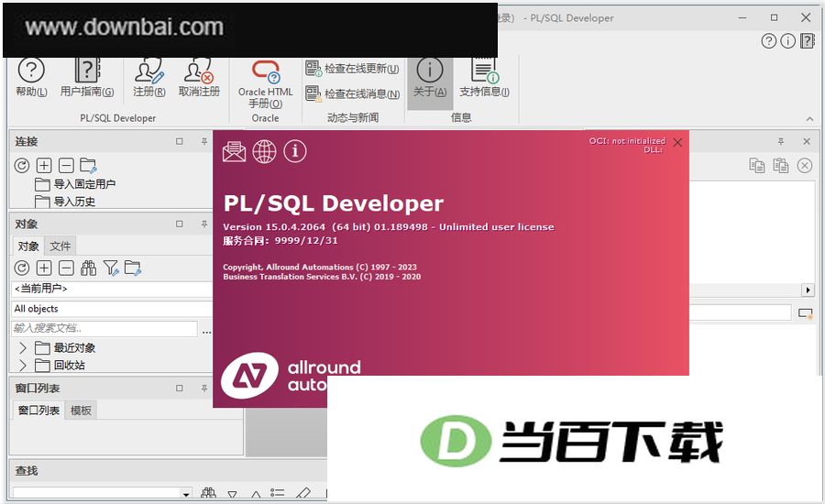Close the PL/SQL Developer About dialog
825x504 pixels.
677,143
